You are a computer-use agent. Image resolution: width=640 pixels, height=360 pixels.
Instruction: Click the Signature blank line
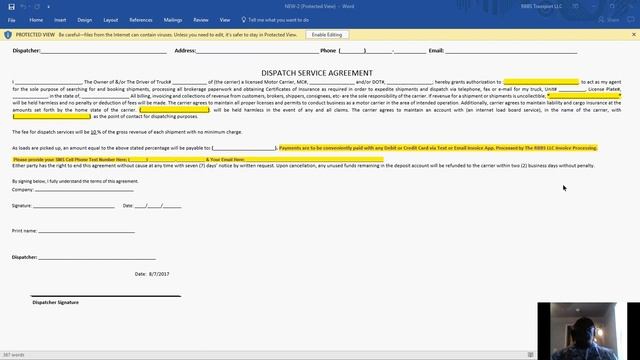tap(74, 206)
